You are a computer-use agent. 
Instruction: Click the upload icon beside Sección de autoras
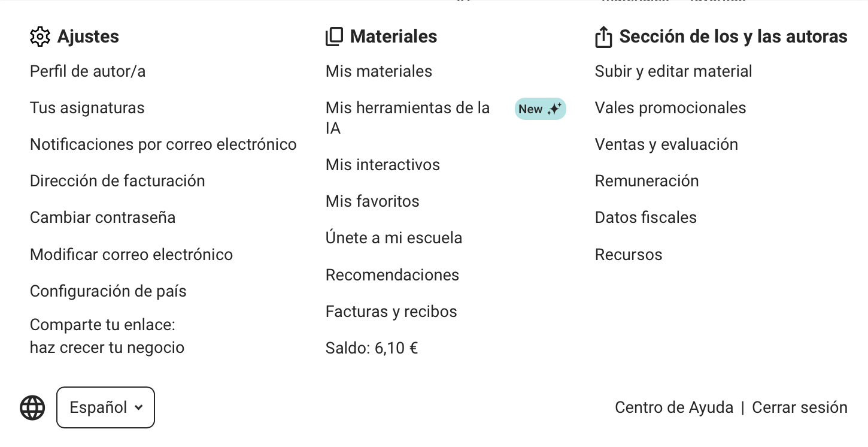pos(603,37)
